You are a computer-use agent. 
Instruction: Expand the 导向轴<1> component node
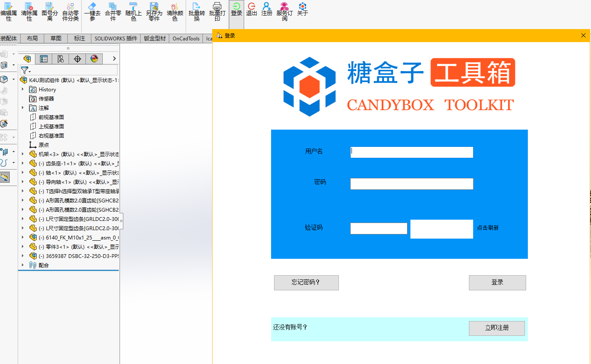(23, 182)
